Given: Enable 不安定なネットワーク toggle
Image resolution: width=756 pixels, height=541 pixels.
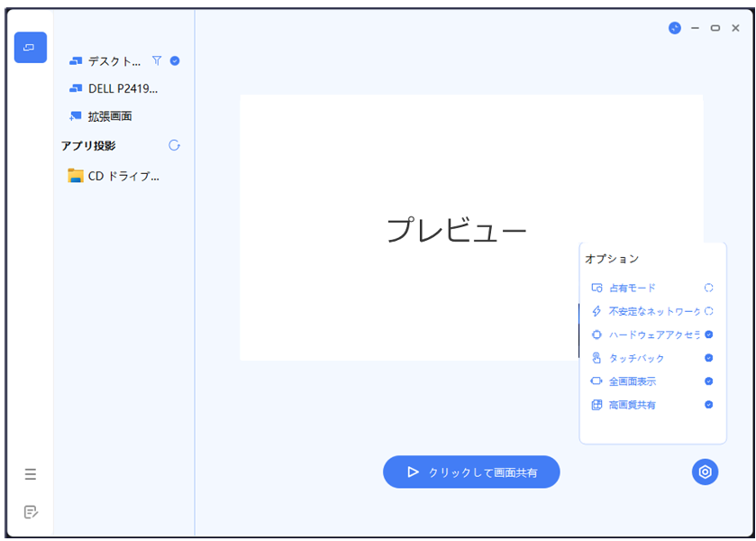Looking at the screenshot, I should point(709,311).
